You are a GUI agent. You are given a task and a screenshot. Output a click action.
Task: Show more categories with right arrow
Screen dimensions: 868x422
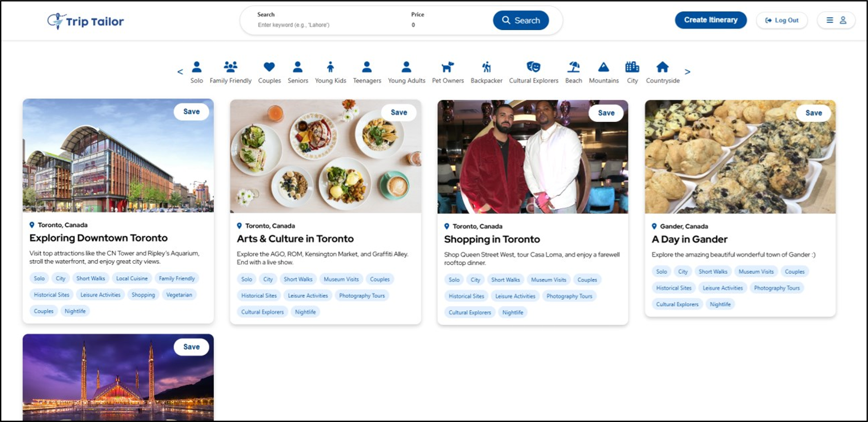coord(687,72)
